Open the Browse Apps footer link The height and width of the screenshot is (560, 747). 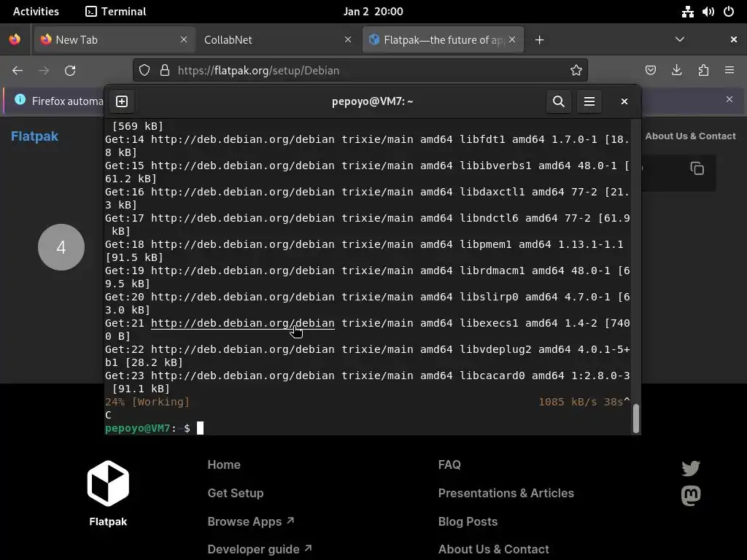click(251, 521)
